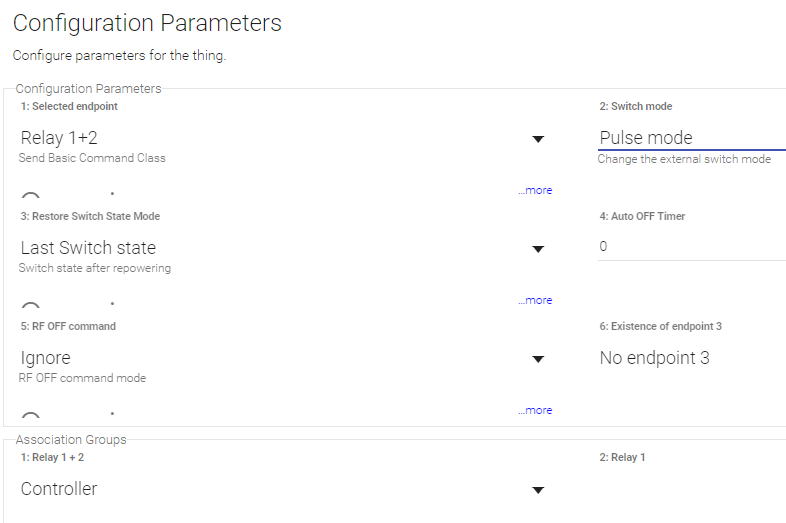
Task: Select the cut-off radio button under RF OFF command
Action: [31, 416]
